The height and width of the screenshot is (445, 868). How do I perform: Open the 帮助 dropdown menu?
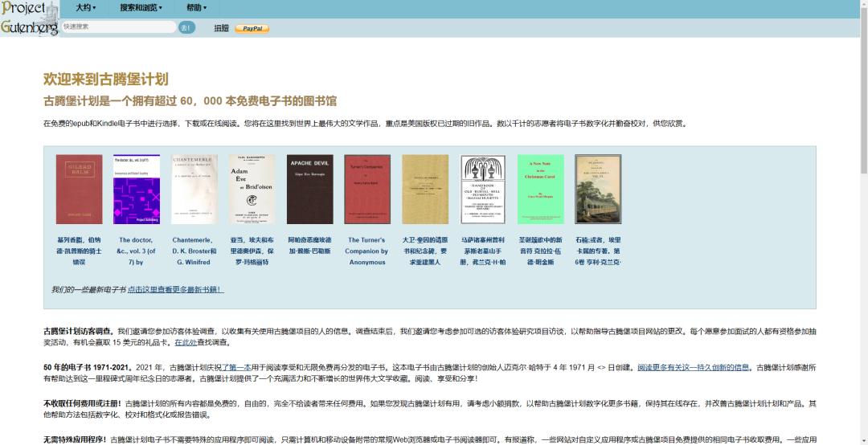(x=197, y=8)
